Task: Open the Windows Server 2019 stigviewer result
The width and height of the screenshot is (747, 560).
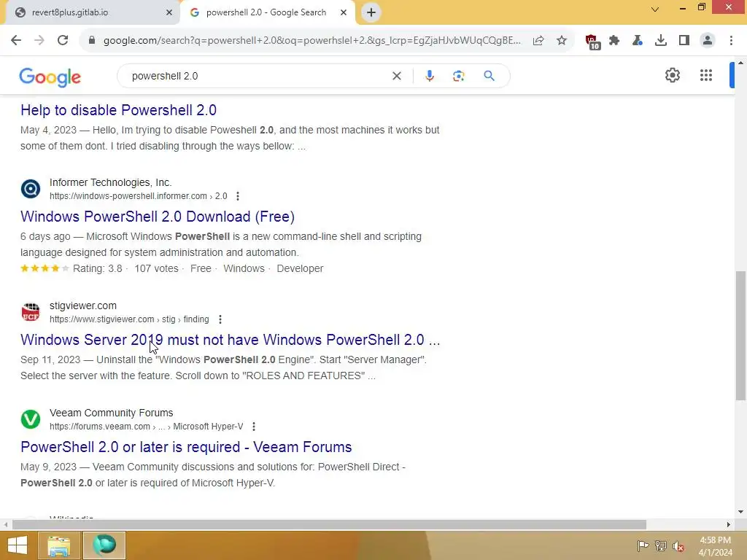Action: coord(230,340)
